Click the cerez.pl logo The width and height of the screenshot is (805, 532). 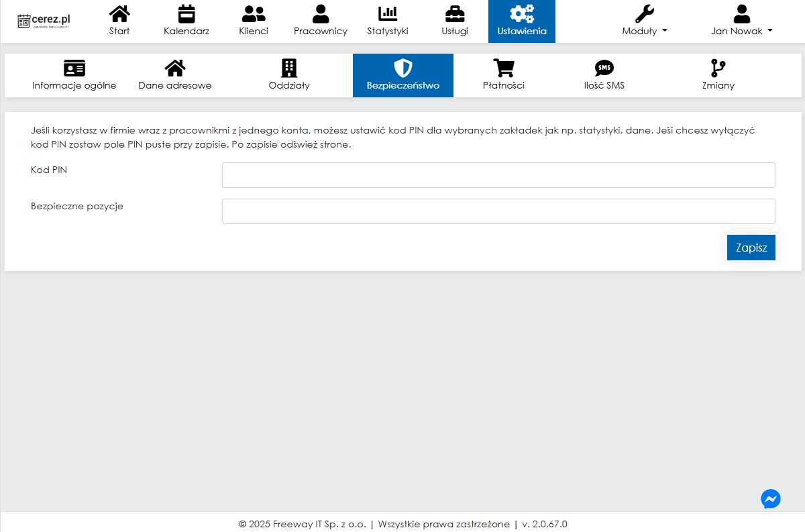pyautogui.click(x=44, y=21)
